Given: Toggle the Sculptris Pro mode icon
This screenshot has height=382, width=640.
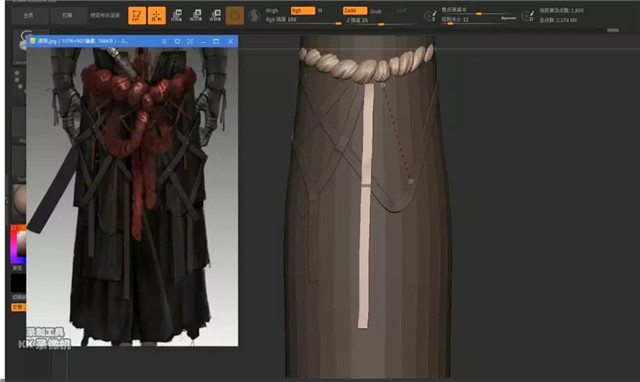Looking at the screenshot, I should click(x=254, y=16).
